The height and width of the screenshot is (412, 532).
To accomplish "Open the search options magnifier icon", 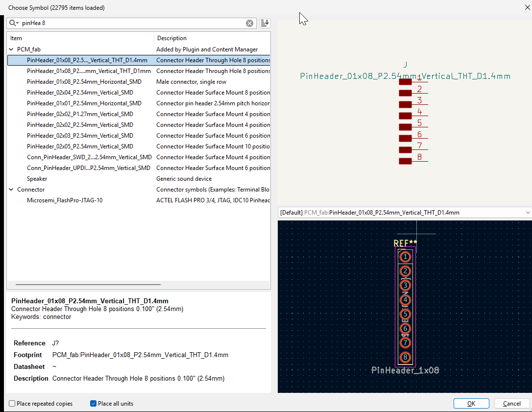I will click(x=14, y=23).
